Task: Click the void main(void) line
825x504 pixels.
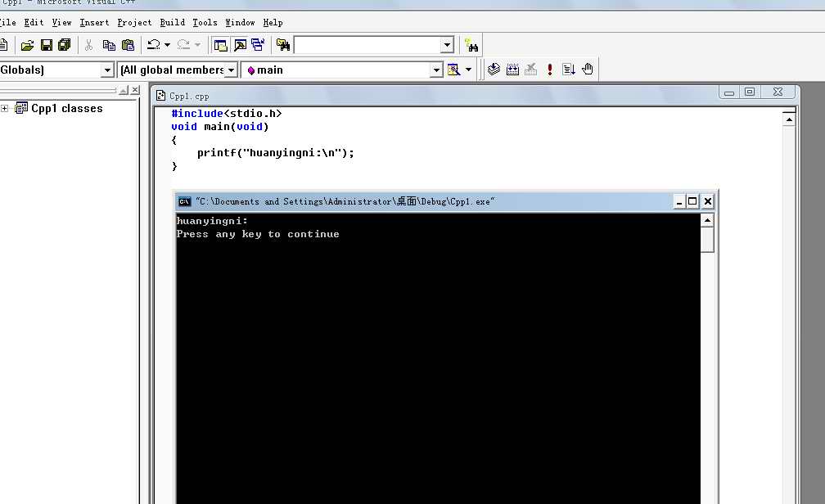Action: (x=220, y=127)
